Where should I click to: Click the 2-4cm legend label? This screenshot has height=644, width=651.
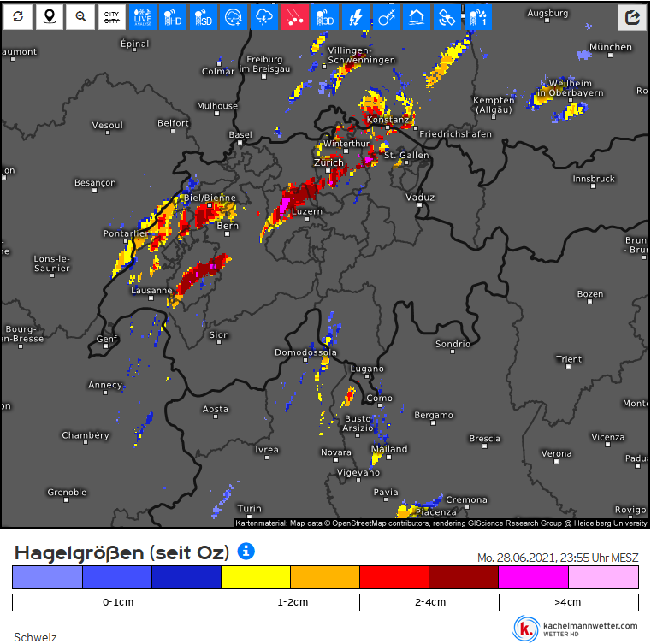point(430,602)
